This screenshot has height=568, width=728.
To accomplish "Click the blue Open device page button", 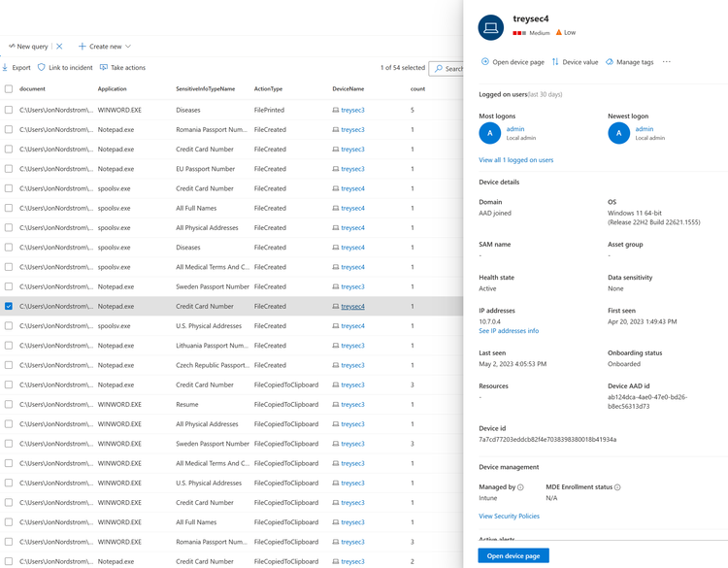I will point(513,556).
